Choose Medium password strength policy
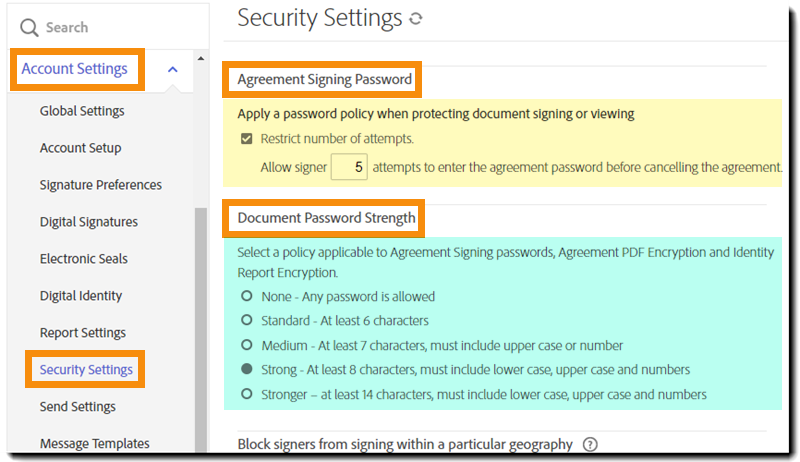The image size is (800, 462). click(x=246, y=345)
